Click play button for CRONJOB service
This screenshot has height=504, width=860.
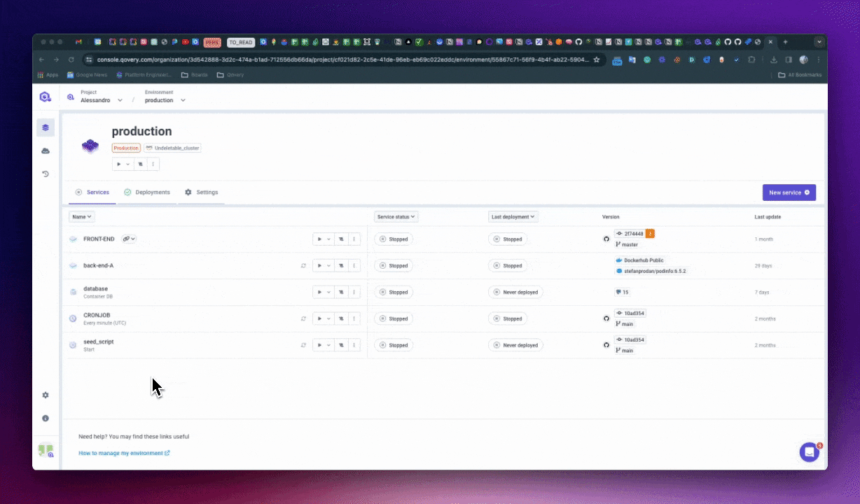[x=319, y=318]
